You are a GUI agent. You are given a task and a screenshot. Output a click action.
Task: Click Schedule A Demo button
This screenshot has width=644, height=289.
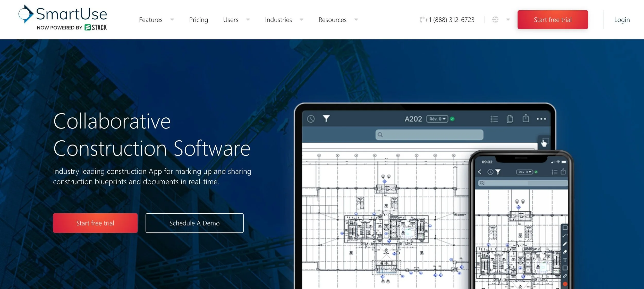pyautogui.click(x=194, y=223)
